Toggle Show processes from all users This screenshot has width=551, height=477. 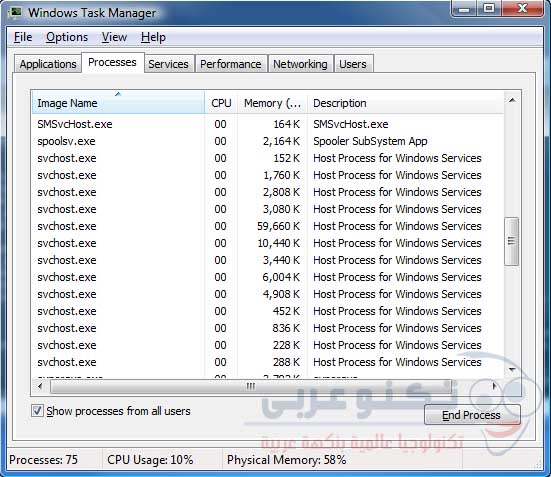[37, 411]
